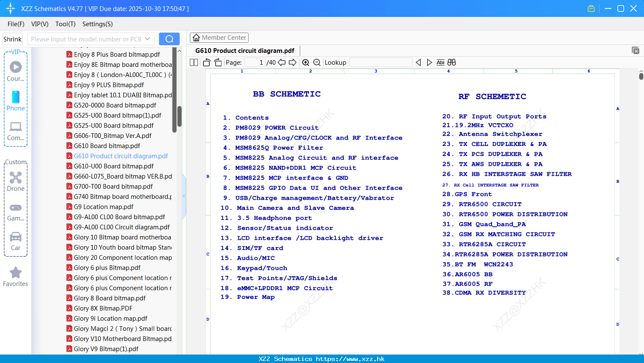This screenshot has width=644, height=363.
Task: Open Favorites star
Action: point(16,277)
